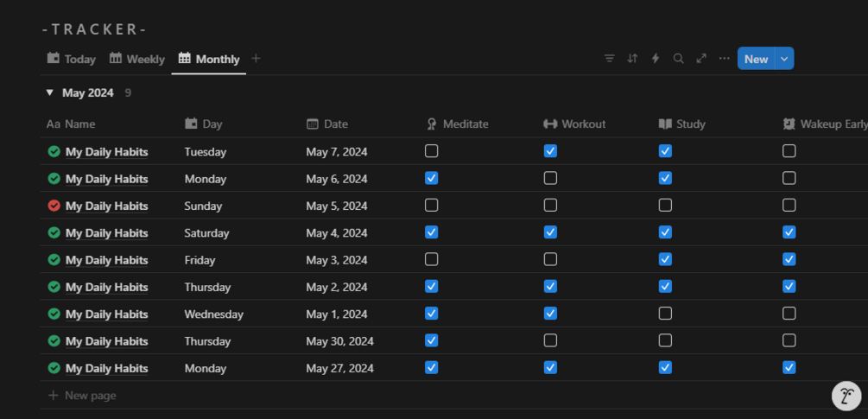The height and width of the screenshot is (419, 868).
Task: Check Meditate for May 7, 2024
Action: tap(432, 151)
